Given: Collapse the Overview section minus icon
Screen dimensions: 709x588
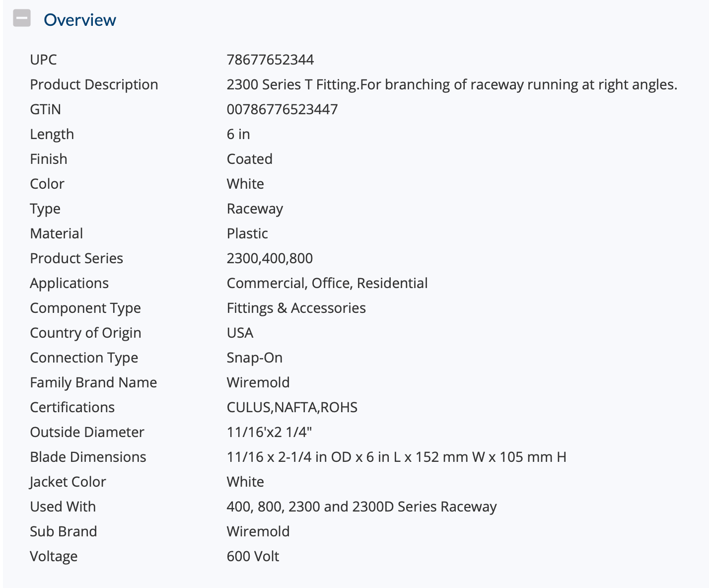Looking at the screenshot, I should 22,18.
